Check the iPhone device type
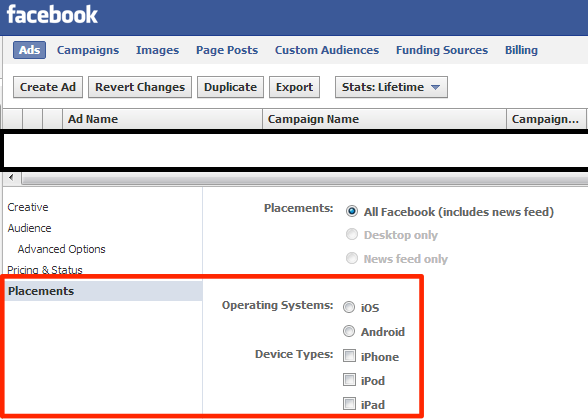Image resolution: width=588 pixels, height=419 pixels. point(349,356)
